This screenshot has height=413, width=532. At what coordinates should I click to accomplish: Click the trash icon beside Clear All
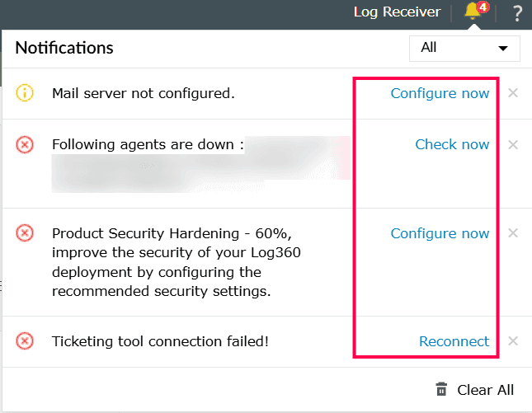442,390
